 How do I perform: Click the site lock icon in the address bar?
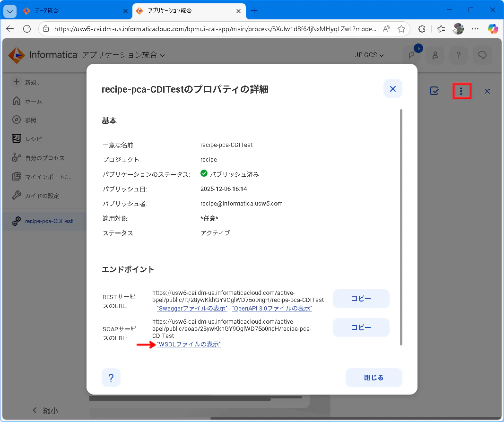click(46, 29)
